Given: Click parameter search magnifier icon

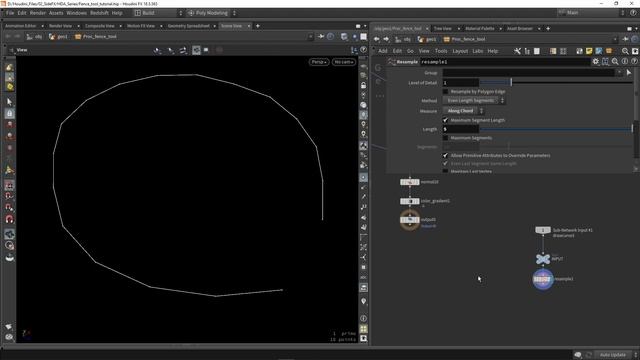Looking at the screenshot, I should [615, 62].
